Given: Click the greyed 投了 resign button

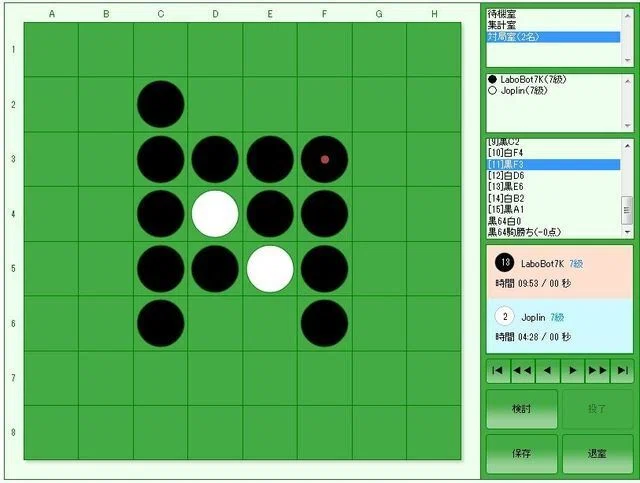Looking at the screenshot, I should pos(598,409).
